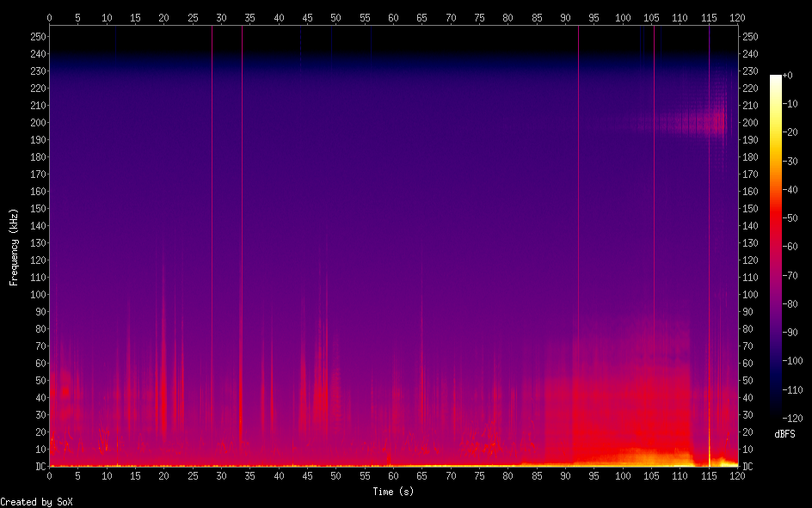Click the "Frequency (kHz)" axis label
The width and height of the screenshot is (812, 508).
[x=14, y=247]
